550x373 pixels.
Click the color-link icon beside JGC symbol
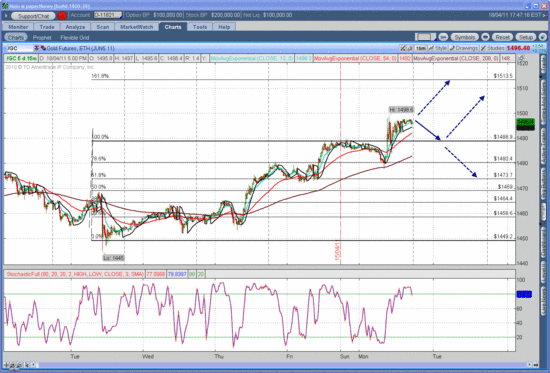pos(43,48)
